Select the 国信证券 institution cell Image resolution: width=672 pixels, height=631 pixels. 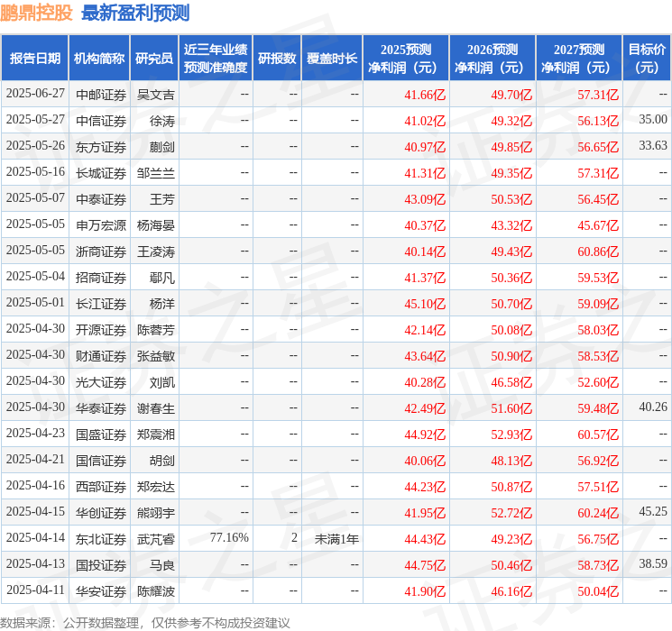point(101,461)
